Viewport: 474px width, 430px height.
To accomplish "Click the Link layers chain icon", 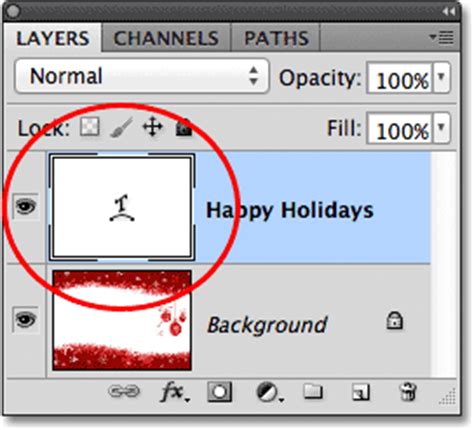I will pos(124,391).
